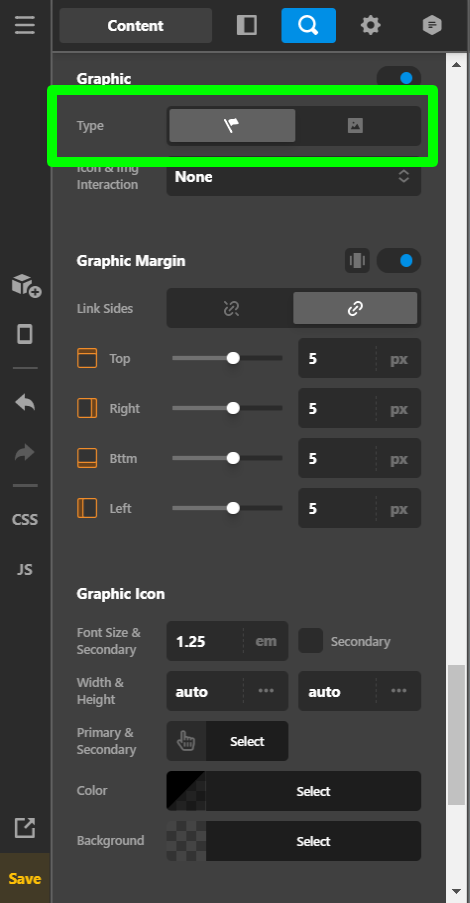The height and width of the screenshot is (903, 470).
Task: Select the image graphic type
Action: tap(355, 126)
